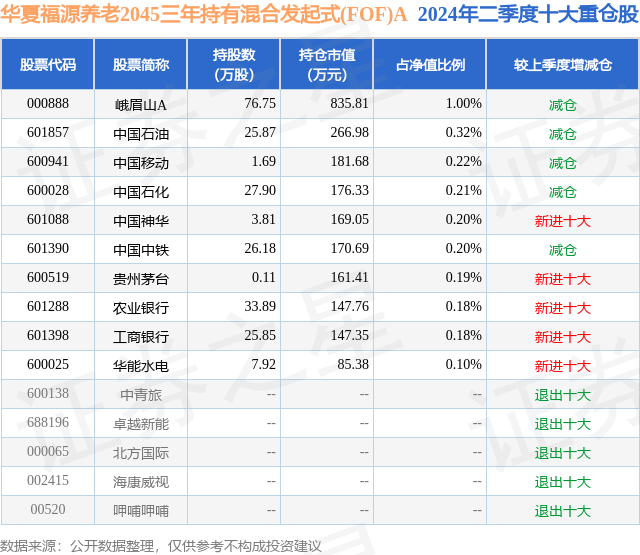Screen dimensions: 640x555
Task: Click the 贵州茅台 stock name
Action: (x=141, y=279)
